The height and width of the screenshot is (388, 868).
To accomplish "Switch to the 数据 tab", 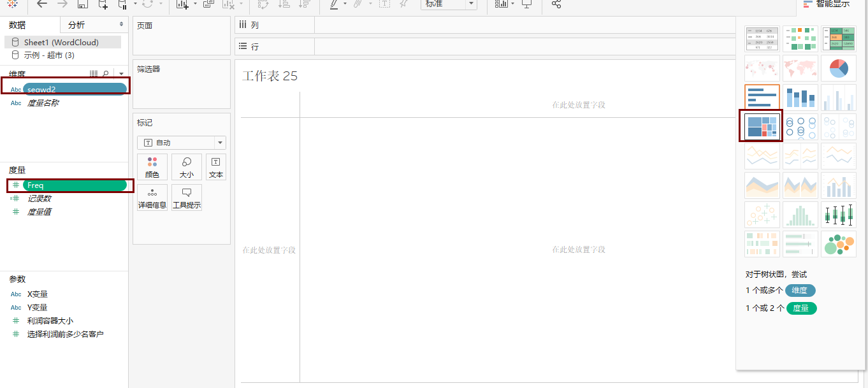I will 30,25.
